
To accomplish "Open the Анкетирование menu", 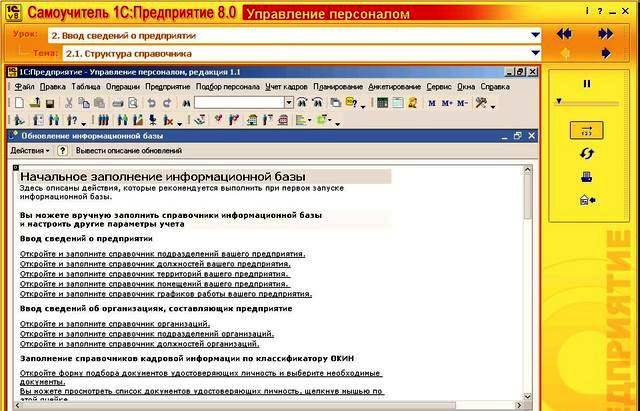I will point(394,87).
